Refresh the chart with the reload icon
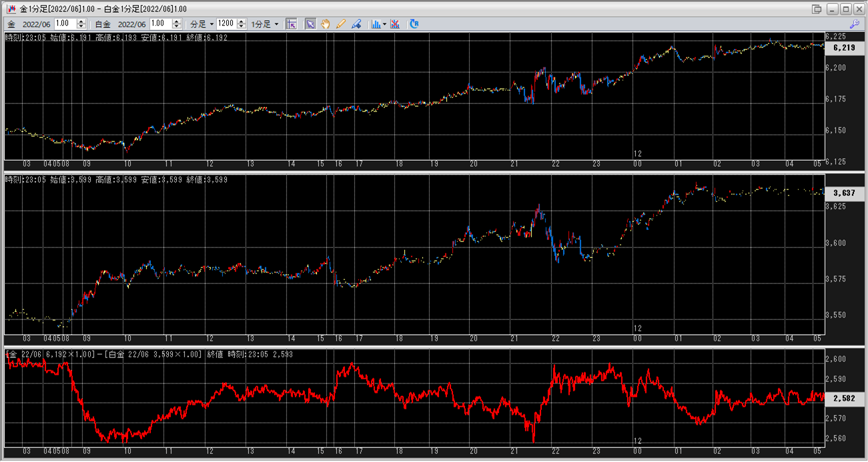This screenshot has width=868, height=462. click(414, 24)
